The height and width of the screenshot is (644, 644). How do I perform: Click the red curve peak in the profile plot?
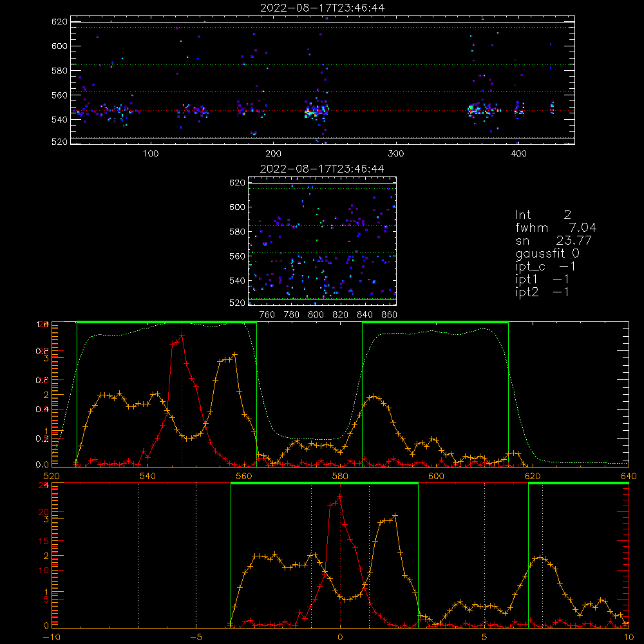point(182,336)
